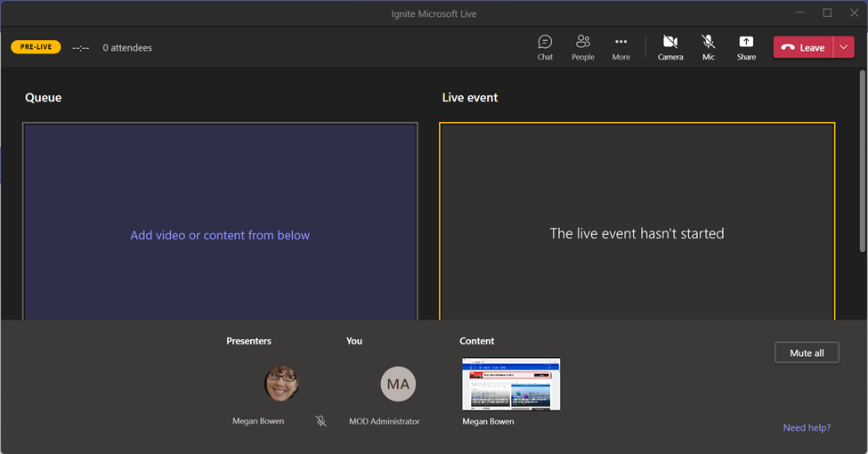Click the Queue preview area
868x454 pixels.
[220, 222]
